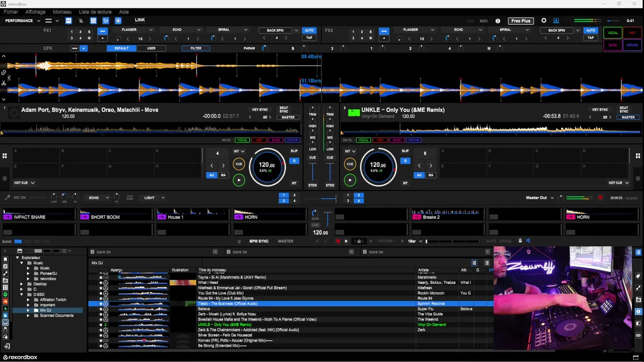Image resolution: width=644 pixels, height=362 pixels.
Task: Click sampler BPM SYNC button
Action: [259, 241]
